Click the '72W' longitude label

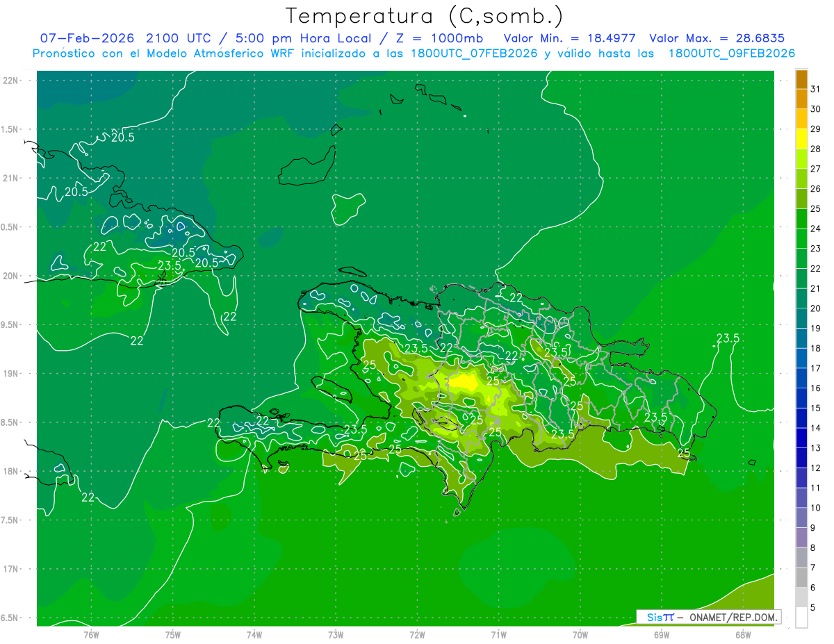click(x=417, y=634)
